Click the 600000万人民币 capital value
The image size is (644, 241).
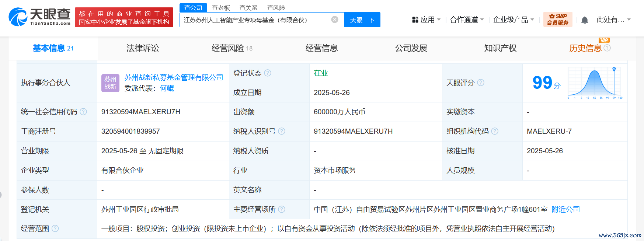pos(340,112)
